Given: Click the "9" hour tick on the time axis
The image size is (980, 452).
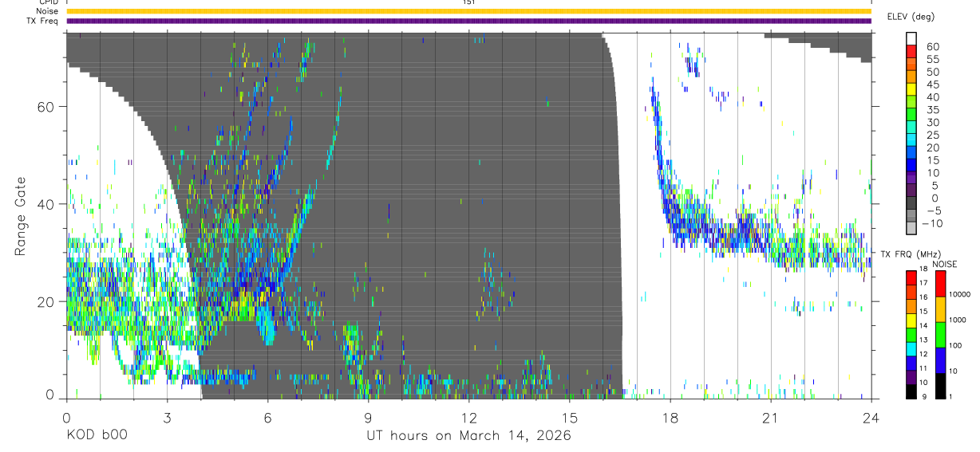Looking at the screenshot, I should point(368,418).
